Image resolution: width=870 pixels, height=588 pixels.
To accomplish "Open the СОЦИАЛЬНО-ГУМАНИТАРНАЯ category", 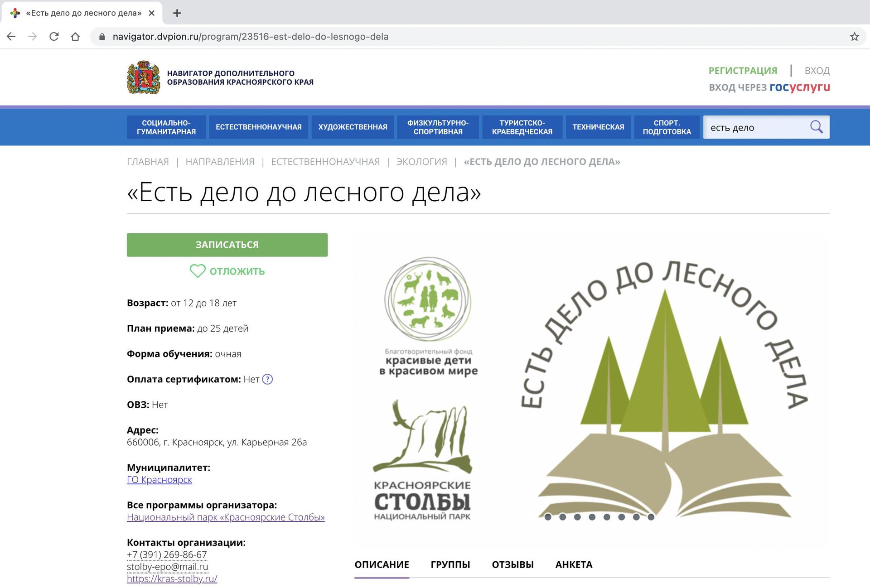I will click(166, 127).
